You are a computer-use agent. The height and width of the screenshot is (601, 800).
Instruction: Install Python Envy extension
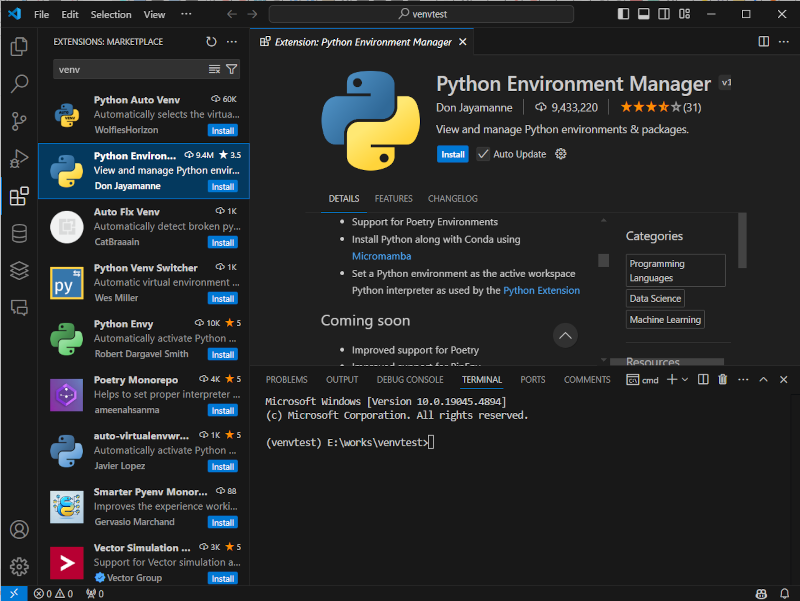223,355
